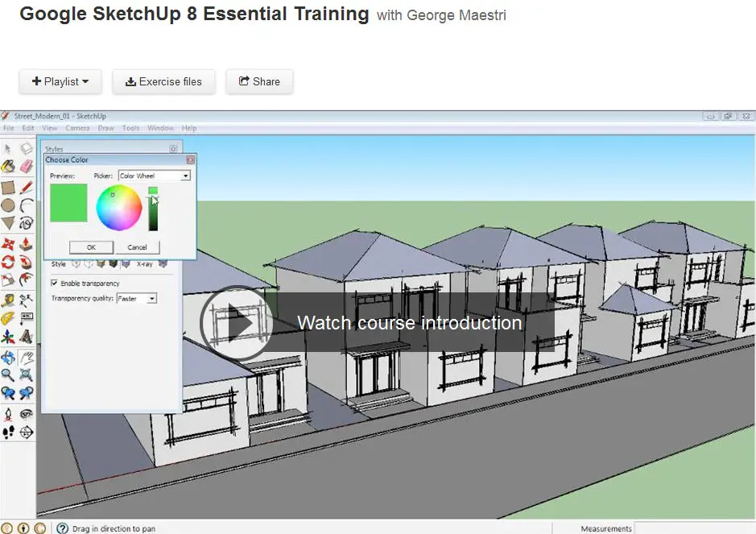Close the Choose Color dialog
The height and width of the screenshot is (534, 756).
coord(191,159)
